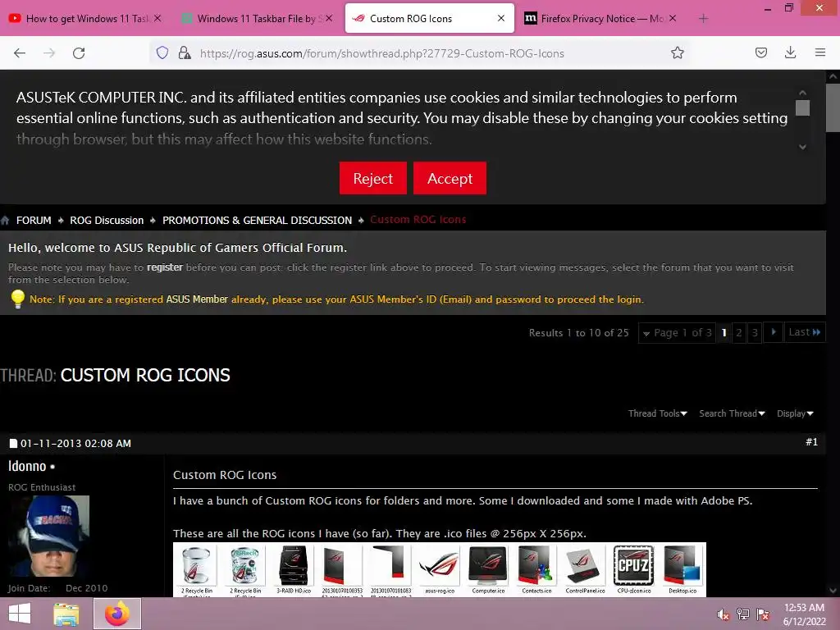
Task: Click the forum home icon in breadcrumb
Action: point(5,220)
